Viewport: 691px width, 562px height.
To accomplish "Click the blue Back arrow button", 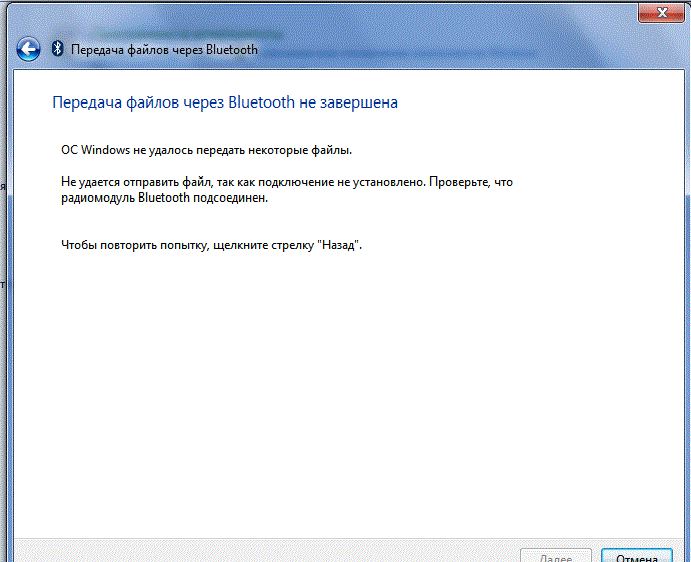I will tap(29, 49).
